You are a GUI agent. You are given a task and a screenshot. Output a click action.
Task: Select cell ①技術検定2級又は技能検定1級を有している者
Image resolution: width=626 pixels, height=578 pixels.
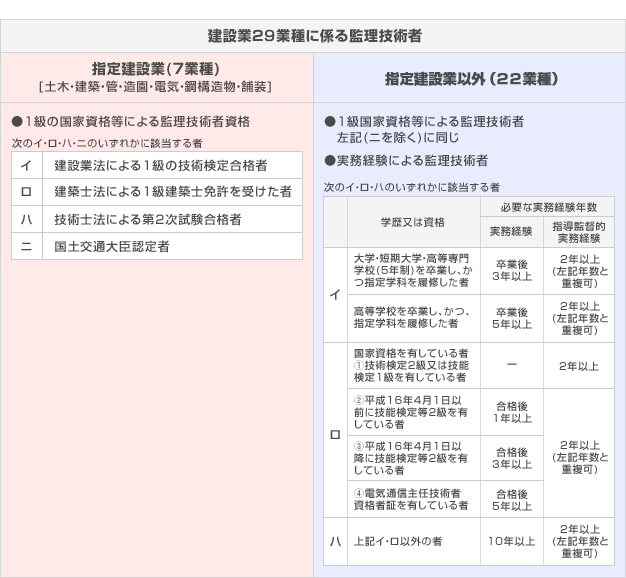[x=414, y=365]
